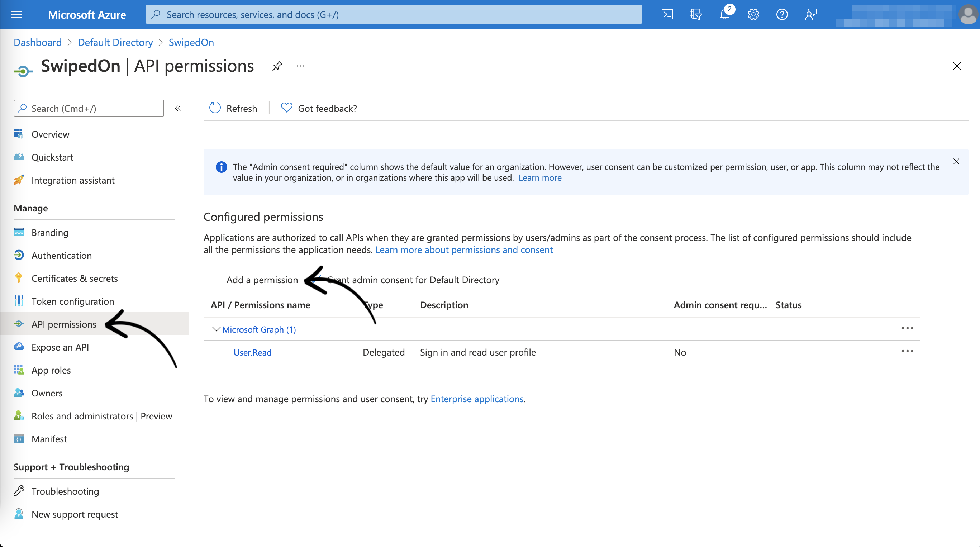Click the Admin consent required column header
This screenshot has height=547, width=980.
(x=720, y=305)
